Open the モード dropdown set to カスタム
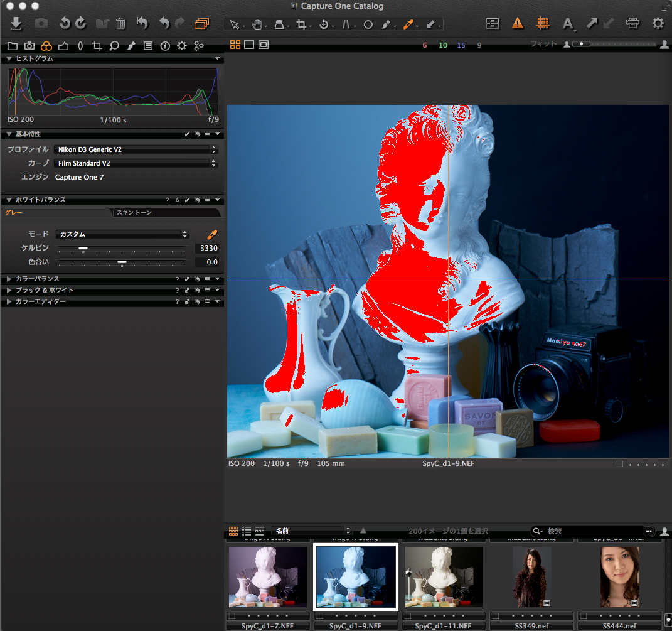 click(122, 234)
